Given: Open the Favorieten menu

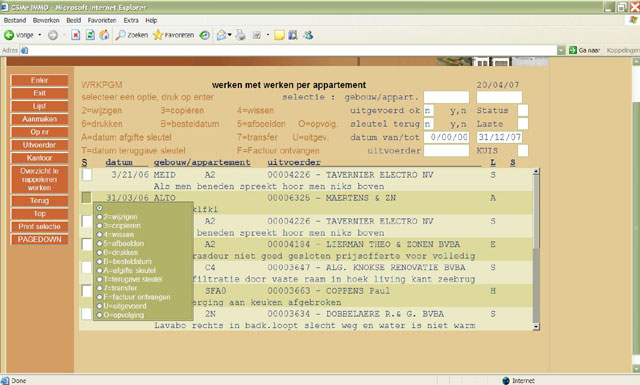Looking at the screenshot, I should (102, 20).
